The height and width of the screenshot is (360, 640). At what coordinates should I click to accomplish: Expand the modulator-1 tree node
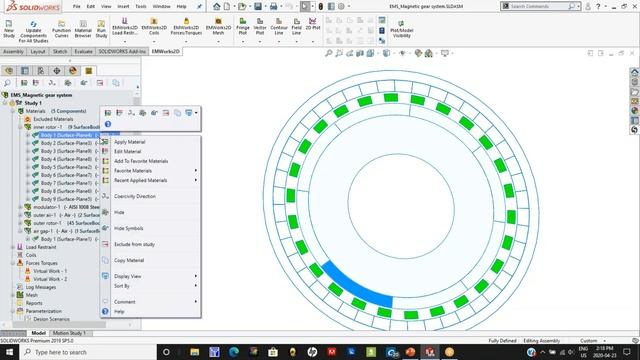coord(20,207)
